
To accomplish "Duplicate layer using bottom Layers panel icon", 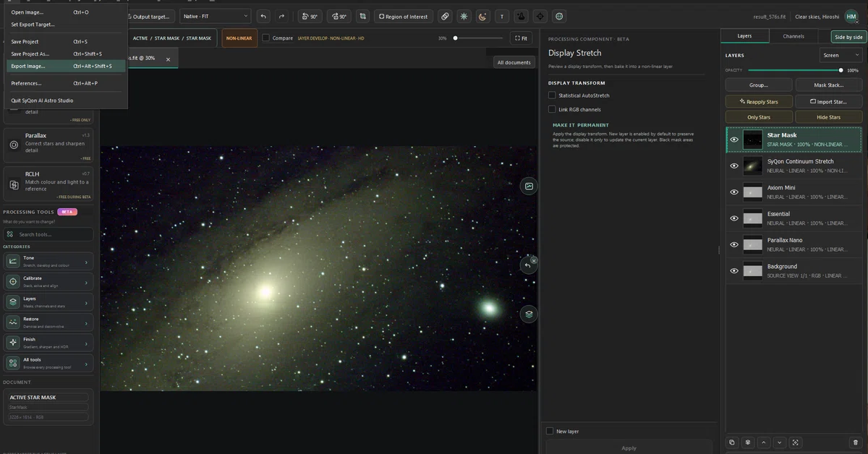I will (x=732, y=442).
